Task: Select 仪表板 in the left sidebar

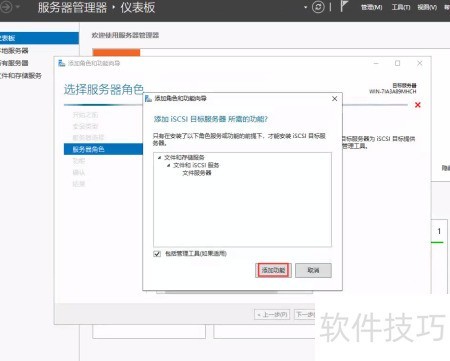Action: pyautogui.click(x=39, y=38)
